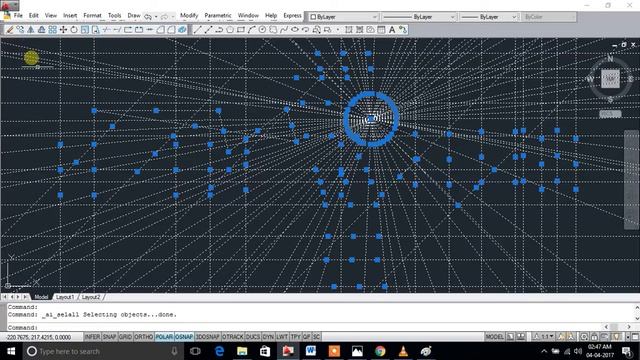The height and width of the screenshot is (360, 640).
Task: Open the File menu
Action: coord(18,16)
